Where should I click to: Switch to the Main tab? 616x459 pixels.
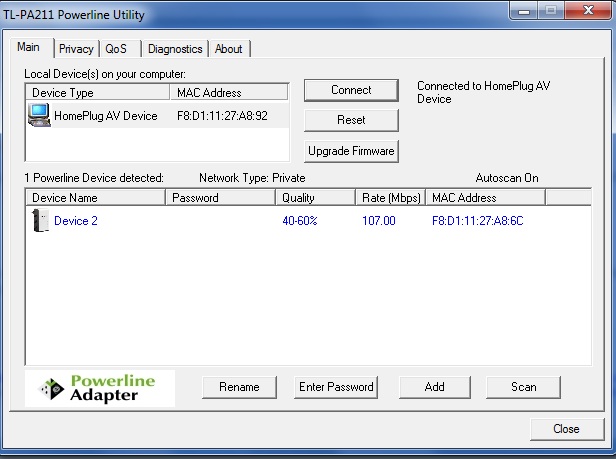click(29, 48)
